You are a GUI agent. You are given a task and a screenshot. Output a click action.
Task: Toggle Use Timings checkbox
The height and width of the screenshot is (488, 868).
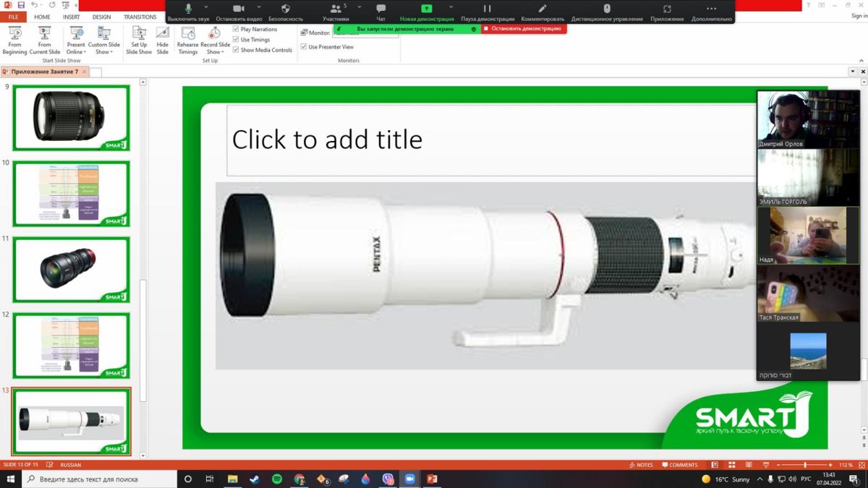[x=236, y=40]
